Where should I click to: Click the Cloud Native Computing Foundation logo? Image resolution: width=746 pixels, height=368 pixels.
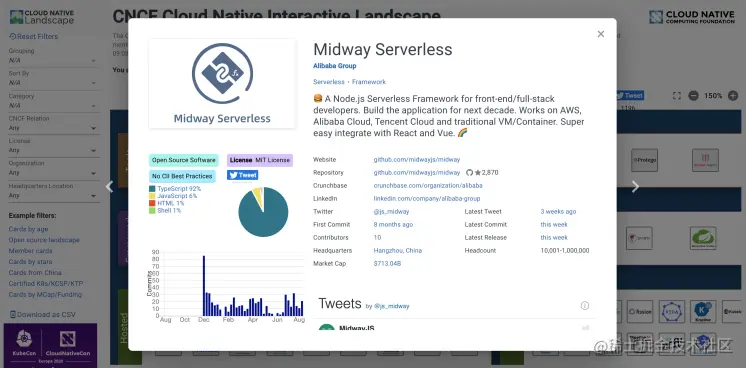coord(692,18)
